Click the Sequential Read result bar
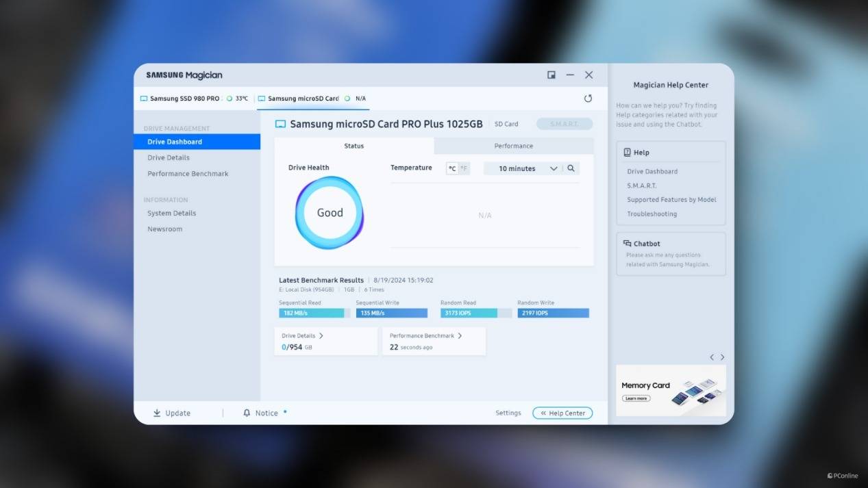 (x=314, y=313)
